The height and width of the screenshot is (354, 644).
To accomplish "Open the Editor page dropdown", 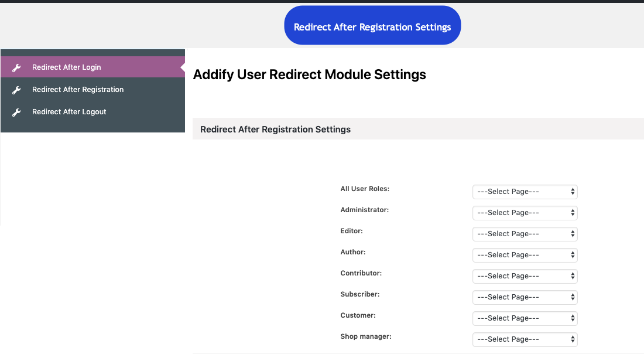I will pyautogui.click(x=525, y=234).
